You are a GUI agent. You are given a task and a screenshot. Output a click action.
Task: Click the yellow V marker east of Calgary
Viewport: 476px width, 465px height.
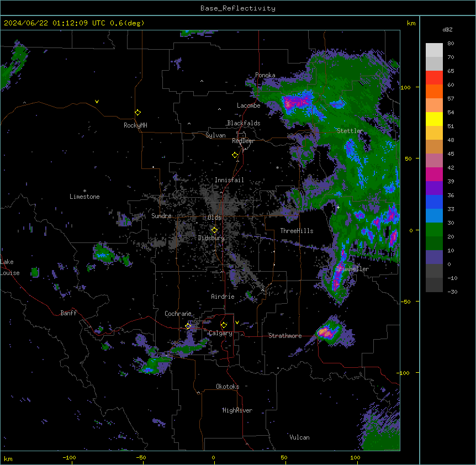pos(237,323)
